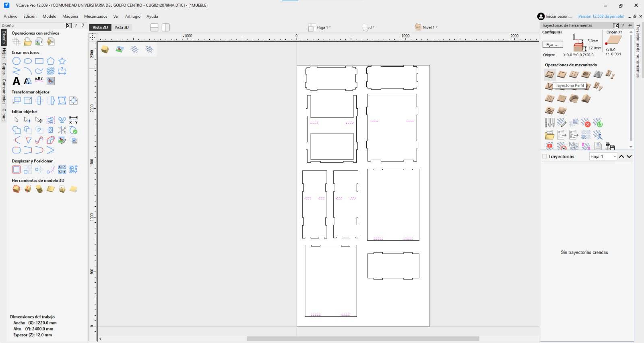The height and width of the screenshot is (343, 644).
Task: Click the bitmap picture icon on canvas toolbar
Action: [x=120, y=49]
